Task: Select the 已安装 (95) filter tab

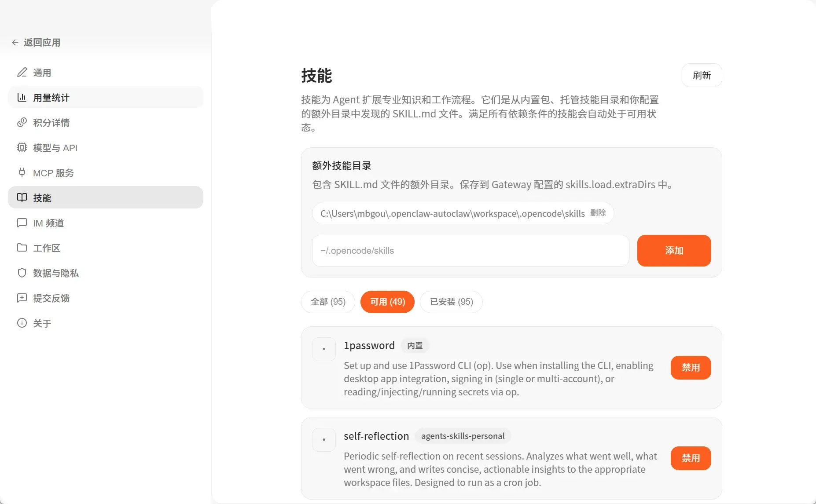Action: point(451,302)
